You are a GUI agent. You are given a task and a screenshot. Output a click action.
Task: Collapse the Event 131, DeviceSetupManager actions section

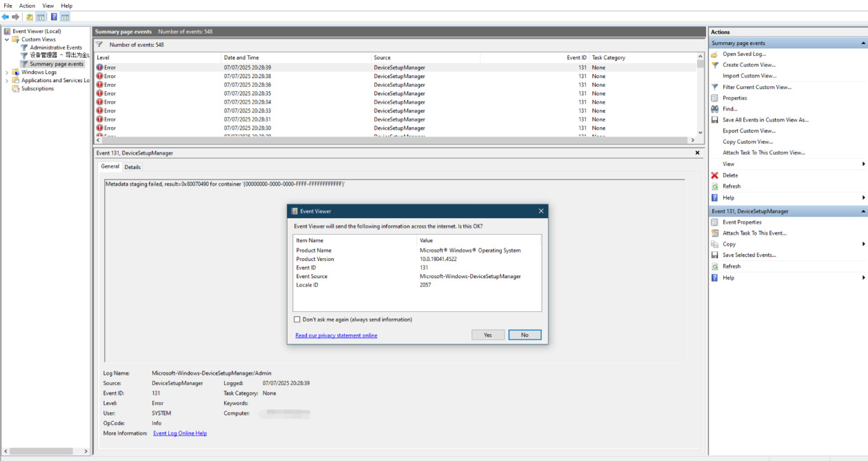click(863, 211)
